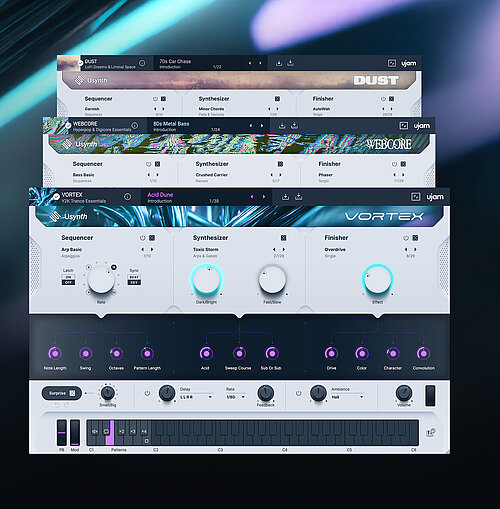Click Overdrive finisher name
Screen dimensions: 500x509
pyautogui.click(x=335, y=249)
